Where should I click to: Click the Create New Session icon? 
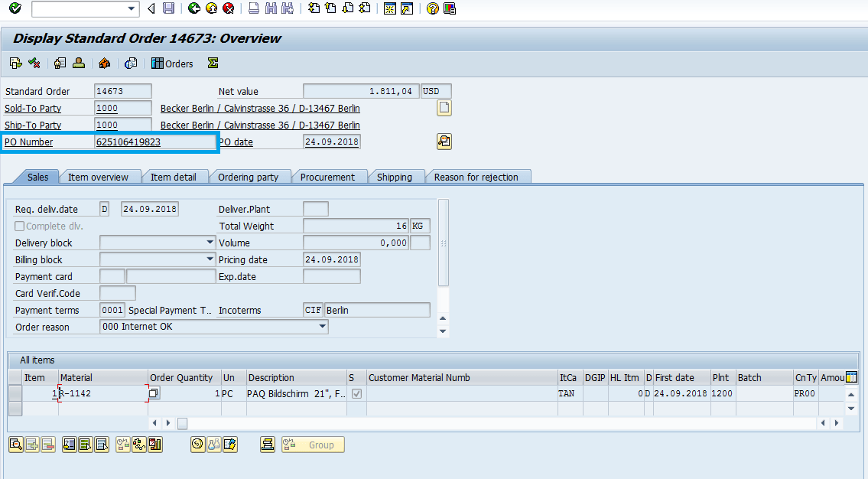[390, 8]
